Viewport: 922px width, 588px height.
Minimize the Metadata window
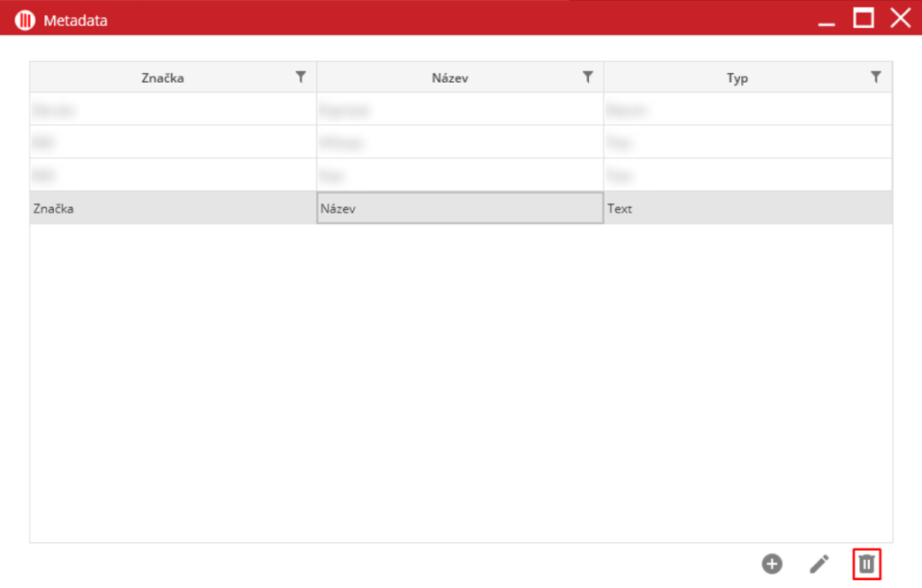tap(827, 19)
